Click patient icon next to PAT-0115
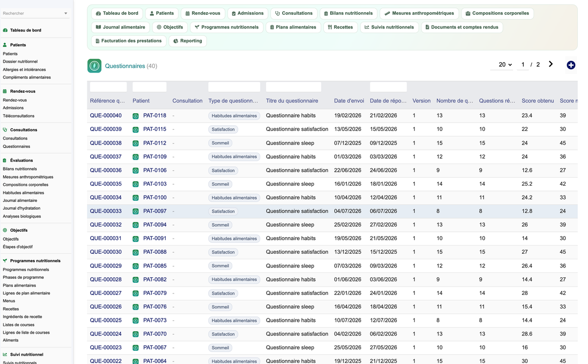 [136, 130]
